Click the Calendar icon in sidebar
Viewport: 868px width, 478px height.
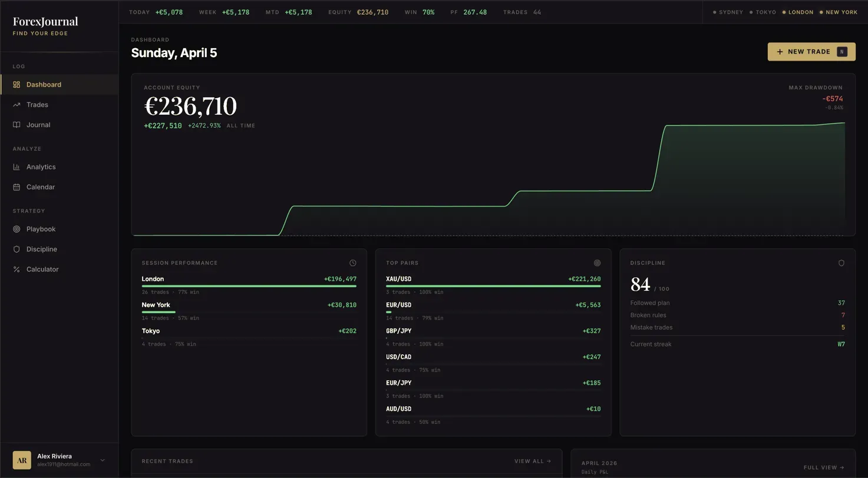click(16, 187)
